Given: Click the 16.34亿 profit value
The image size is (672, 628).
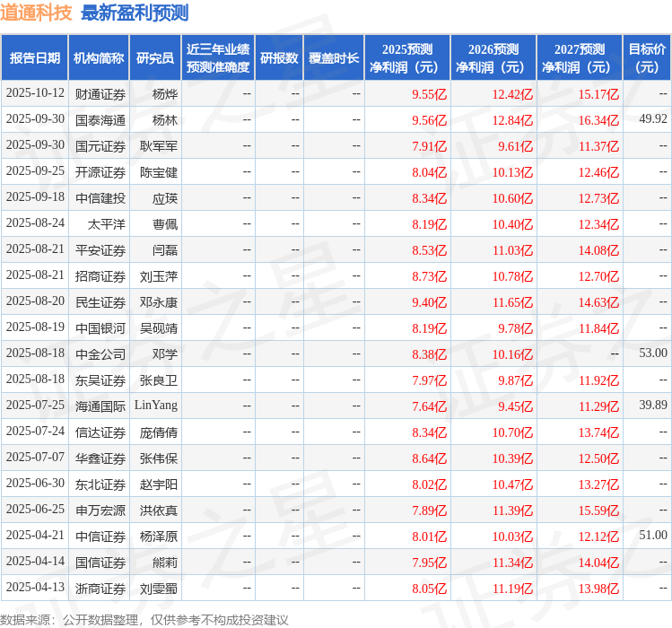Looking at the screenshot, I should [598, 120].
